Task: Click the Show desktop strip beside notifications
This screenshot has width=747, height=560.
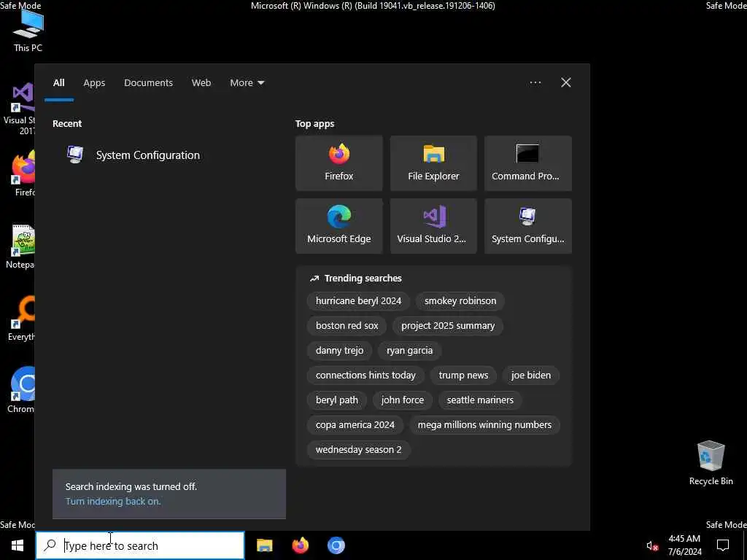Action: click(x=745, y=545)
